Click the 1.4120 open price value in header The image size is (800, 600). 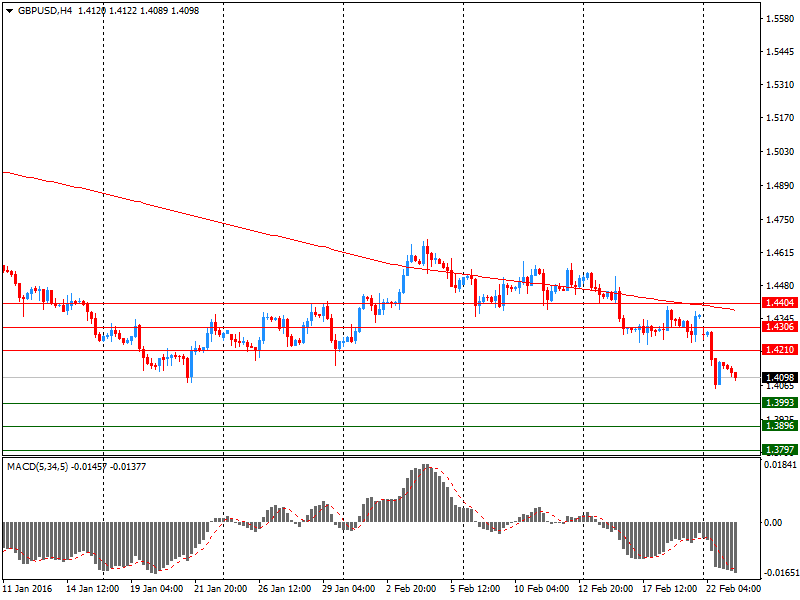(92, 11)
